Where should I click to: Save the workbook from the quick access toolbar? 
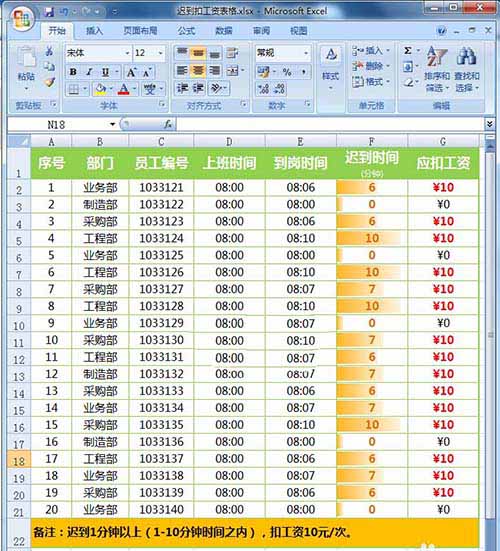[49, 12]
